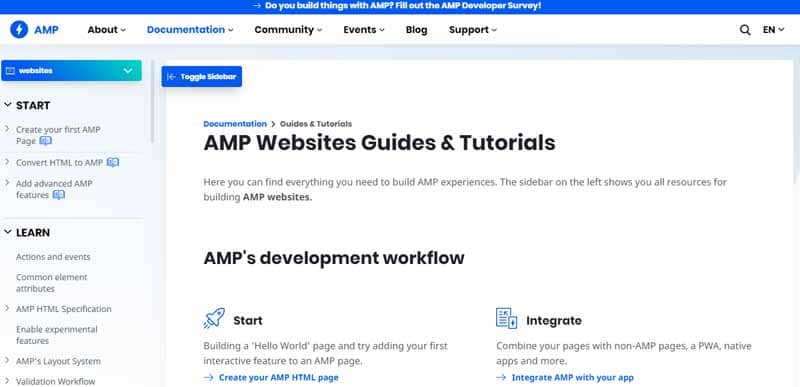
Task: Open the Support menu
Action: (473, 30)
